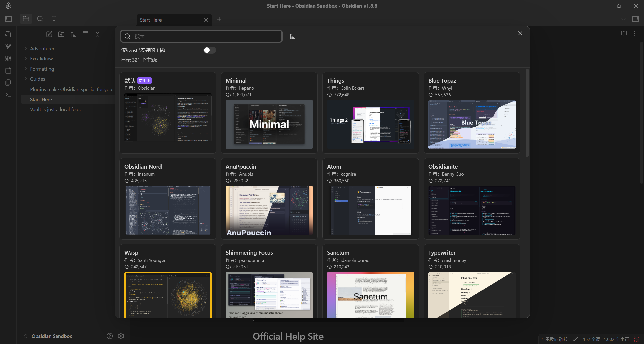Open help question mark icon
This screenshot has width=644, height=344.
click(110, 336)
